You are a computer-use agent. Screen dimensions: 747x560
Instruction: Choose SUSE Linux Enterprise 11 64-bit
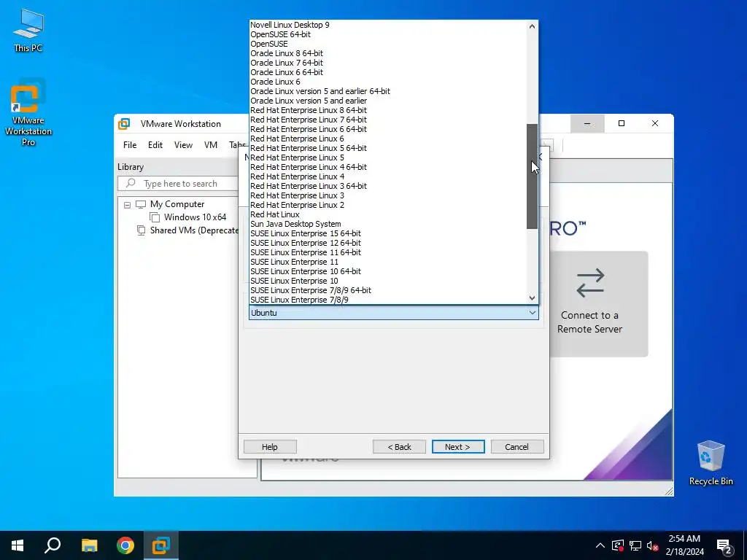click(x=306, y=252)
